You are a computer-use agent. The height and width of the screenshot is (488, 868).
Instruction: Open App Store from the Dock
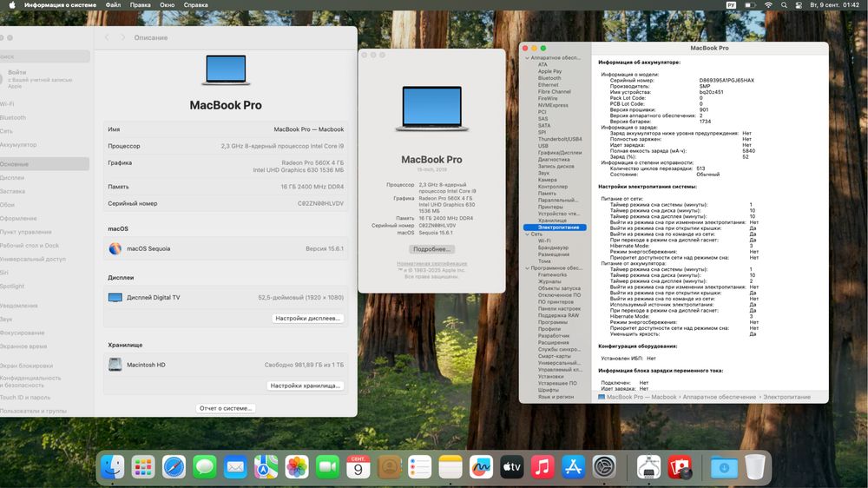(574, 467)
